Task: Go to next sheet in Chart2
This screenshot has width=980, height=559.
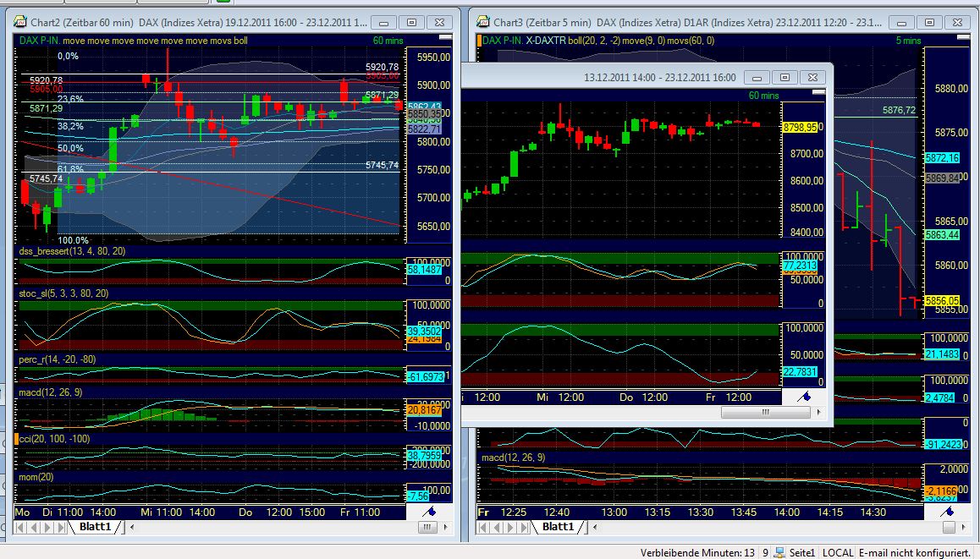Action: [47, 528]
